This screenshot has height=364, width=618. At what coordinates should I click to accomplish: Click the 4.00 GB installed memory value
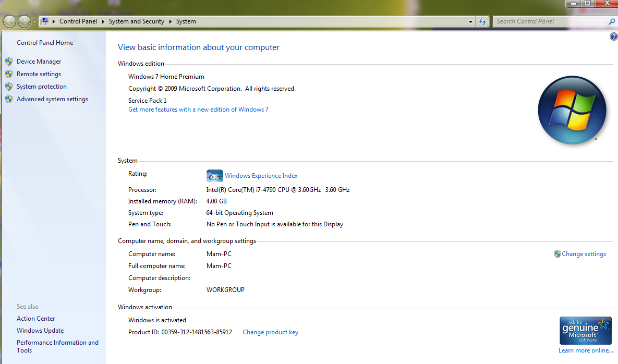(216, 201)
